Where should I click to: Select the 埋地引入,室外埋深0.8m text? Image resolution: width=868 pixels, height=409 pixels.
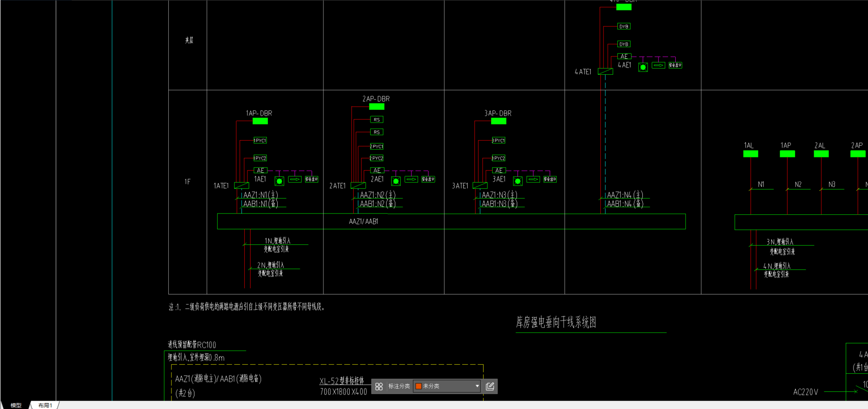point(196,357)
